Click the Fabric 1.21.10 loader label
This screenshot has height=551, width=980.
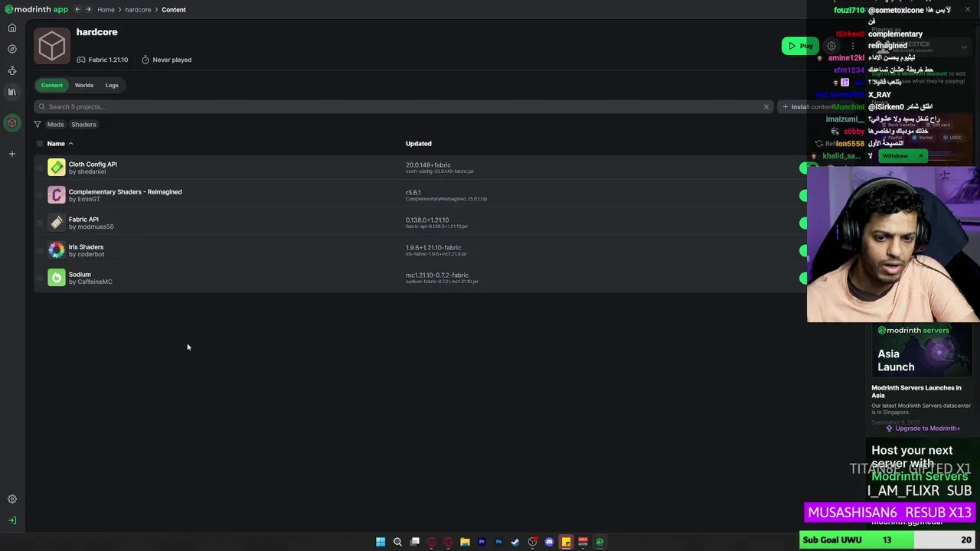click(x=102, y=60)
